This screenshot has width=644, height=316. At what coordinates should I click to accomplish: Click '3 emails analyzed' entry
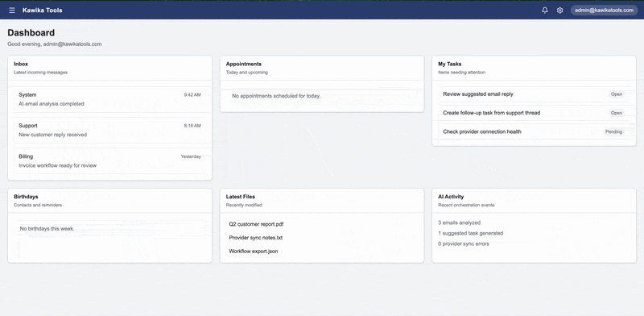(x=459, y=222)
